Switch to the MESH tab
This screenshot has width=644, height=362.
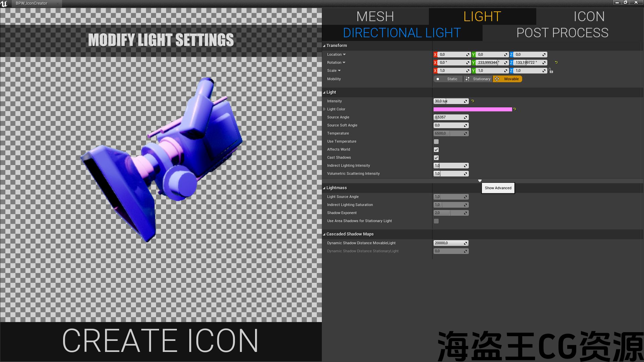375,16
